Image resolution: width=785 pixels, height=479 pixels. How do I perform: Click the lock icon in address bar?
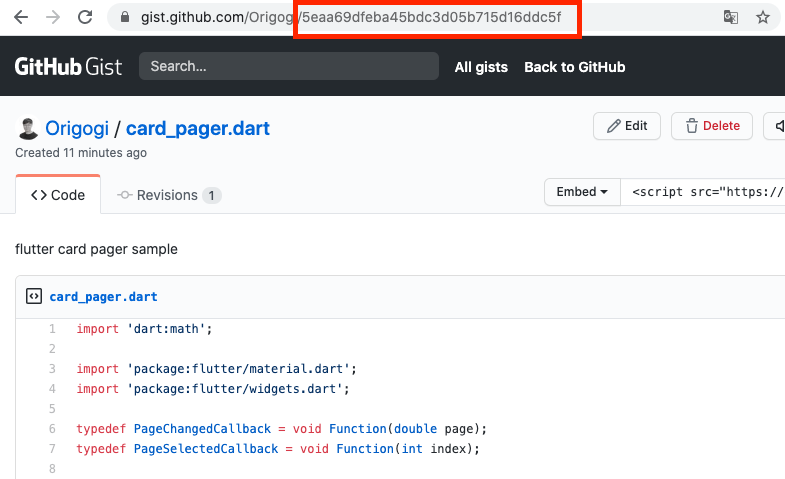pyautogui.click(x=125, y=18)
